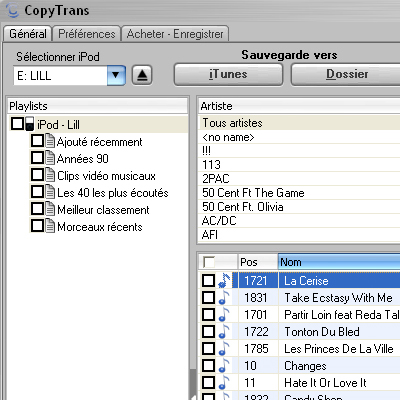Select the Meilleur classement playlist

[103, 210]
